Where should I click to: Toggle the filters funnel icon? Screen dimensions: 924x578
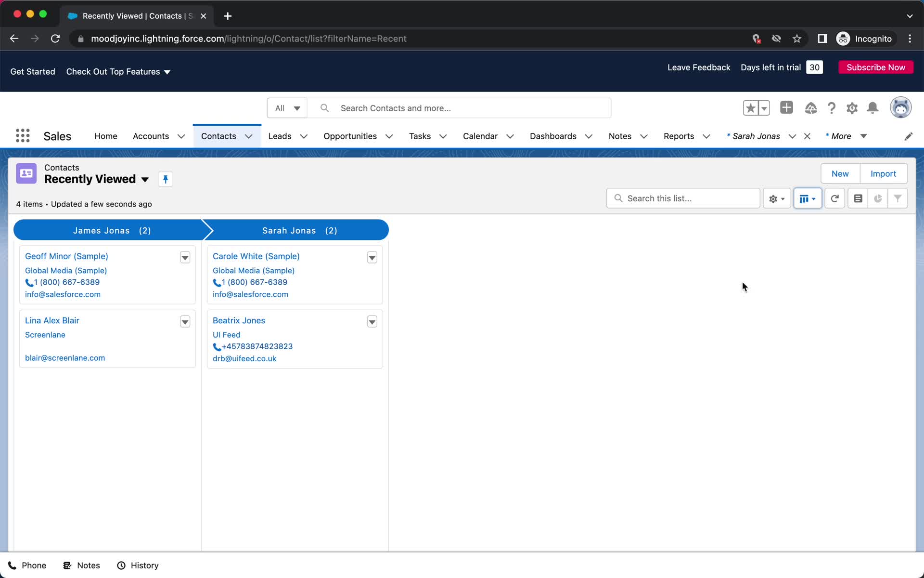898,198
